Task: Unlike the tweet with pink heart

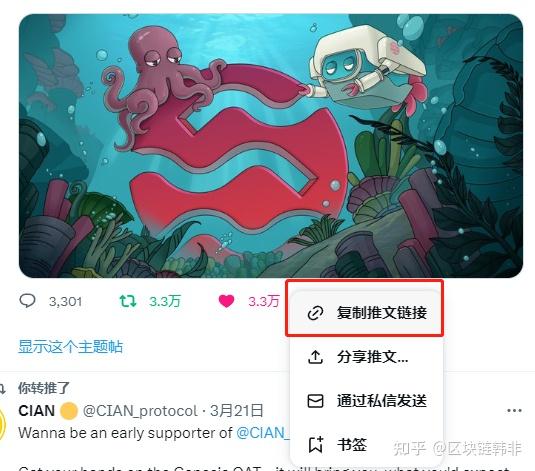Action: click(x=226, y=301)
